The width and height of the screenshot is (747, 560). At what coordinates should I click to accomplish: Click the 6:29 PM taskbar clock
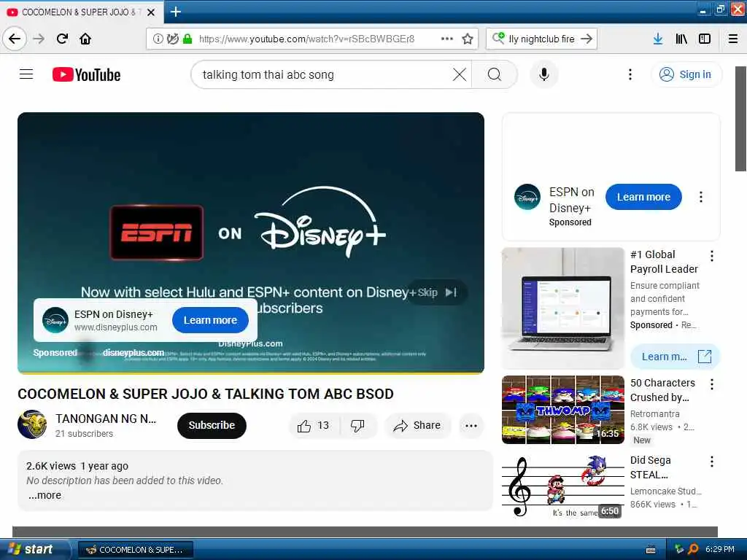(x=720, y=550)
